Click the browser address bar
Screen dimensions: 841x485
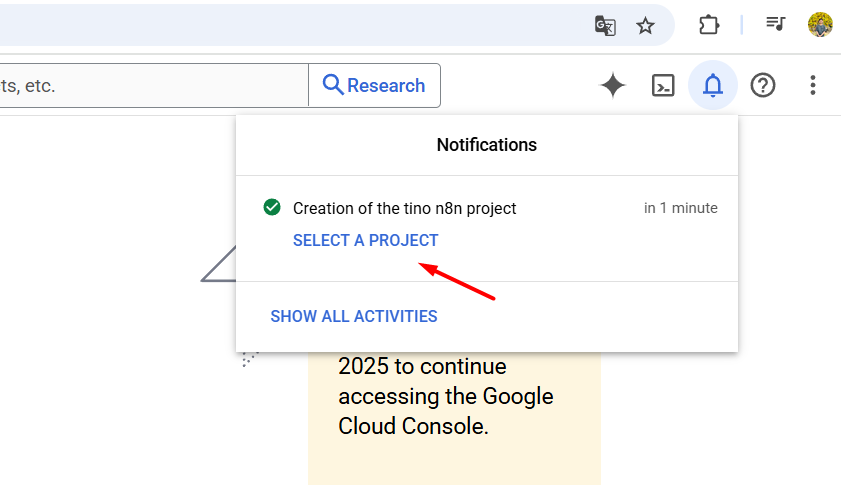[x=335, y=25]
